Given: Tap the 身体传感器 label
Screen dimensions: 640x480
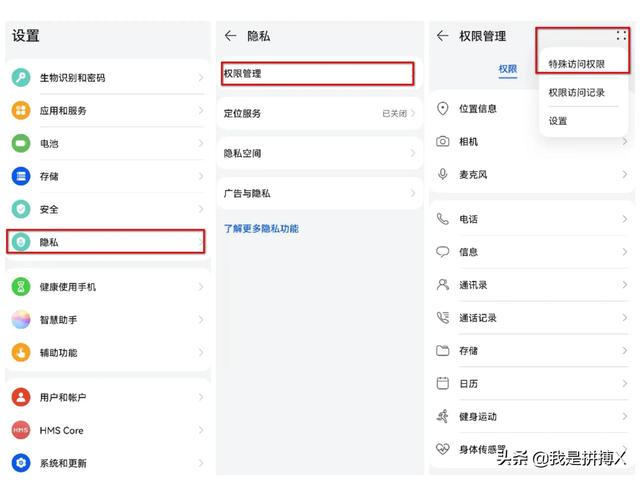Looking at the screenshot, I should pos(482,449).
